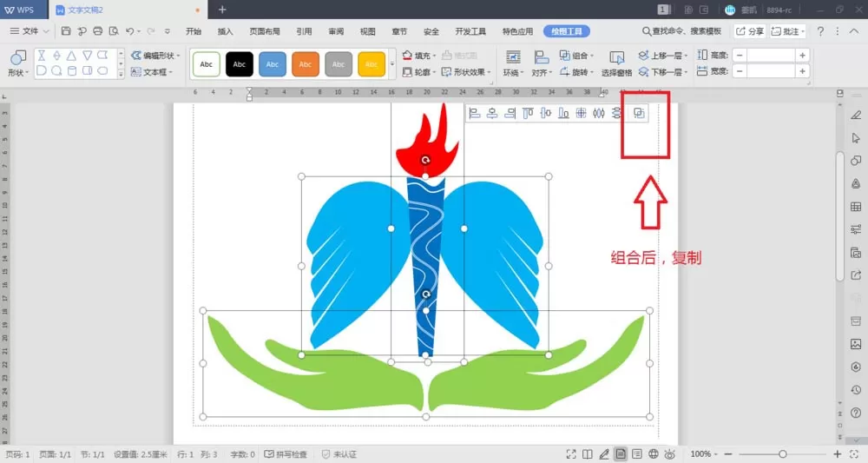Open the 开发工具 Developer Tools tab
The image size is (868, 463).
(470, 31)
